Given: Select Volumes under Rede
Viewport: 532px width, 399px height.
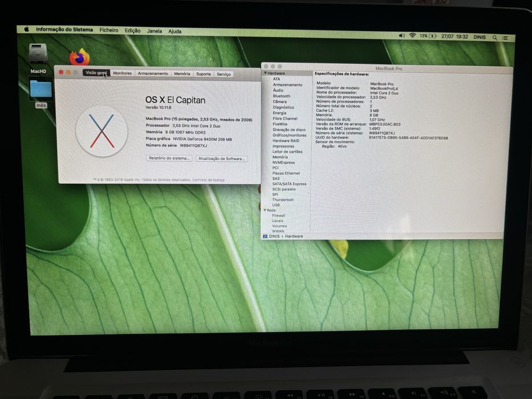Looking at the screenshot, I should 279,226.
